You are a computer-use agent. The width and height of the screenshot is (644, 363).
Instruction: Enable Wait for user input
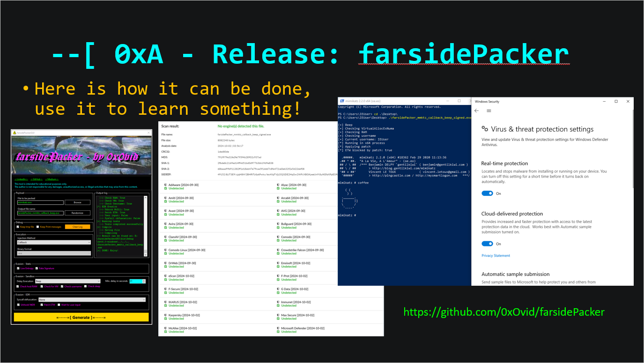(x=59, y=305)
